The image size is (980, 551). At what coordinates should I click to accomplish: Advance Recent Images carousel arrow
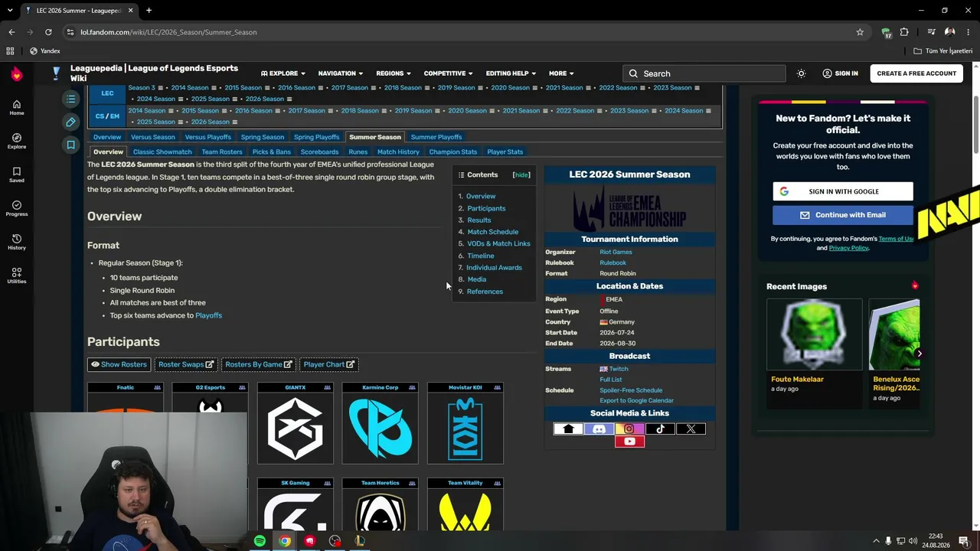tap(919, 354)
